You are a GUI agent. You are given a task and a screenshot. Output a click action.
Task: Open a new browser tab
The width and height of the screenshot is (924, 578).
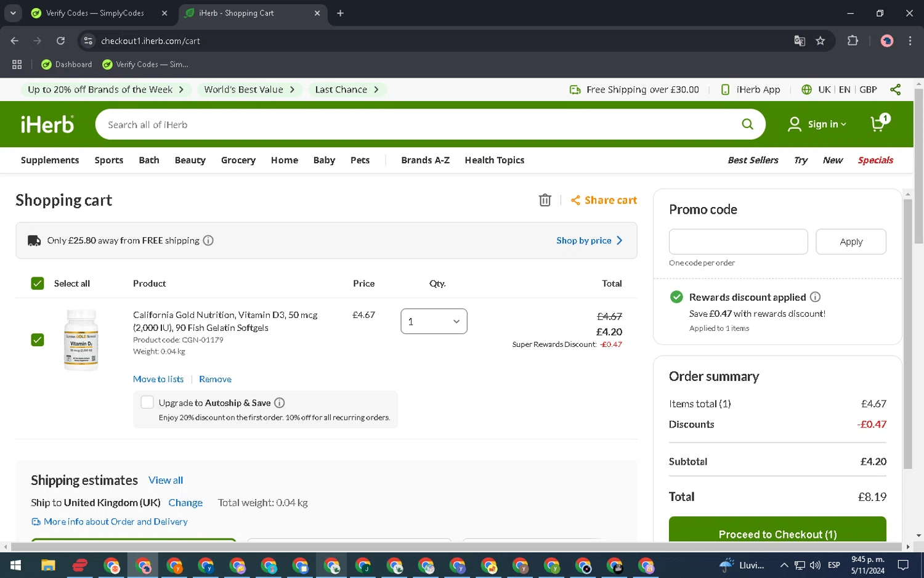click(x=340, y=13)
